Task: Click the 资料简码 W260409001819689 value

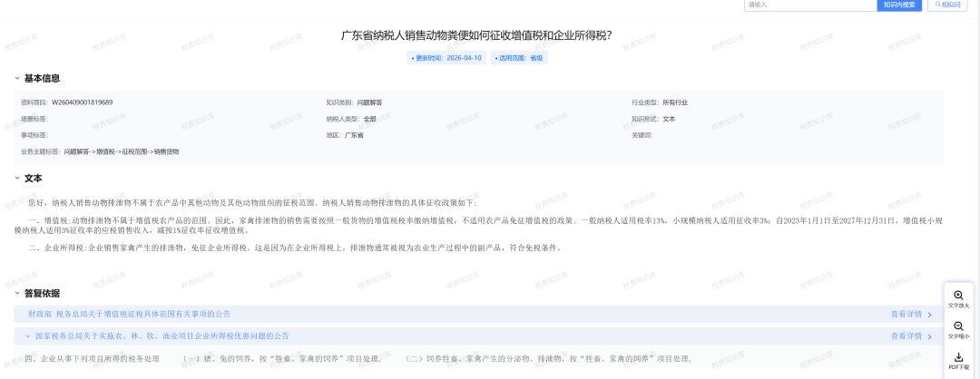Action: coord(82,102)
